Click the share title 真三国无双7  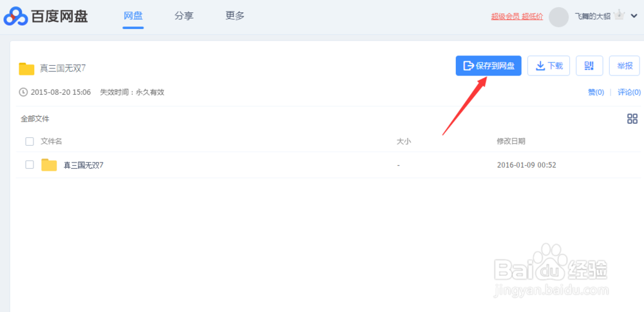(62, 68)
